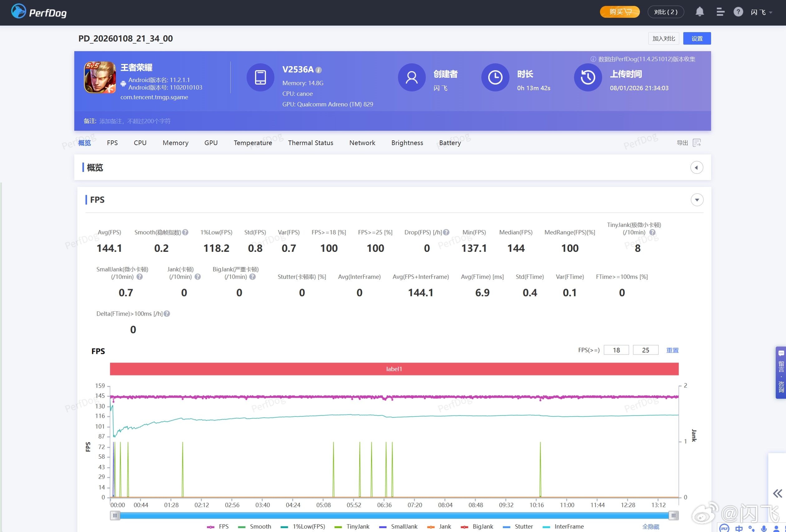Click the export report icon
Screen dimensions: 786x532
coord(696,143)
